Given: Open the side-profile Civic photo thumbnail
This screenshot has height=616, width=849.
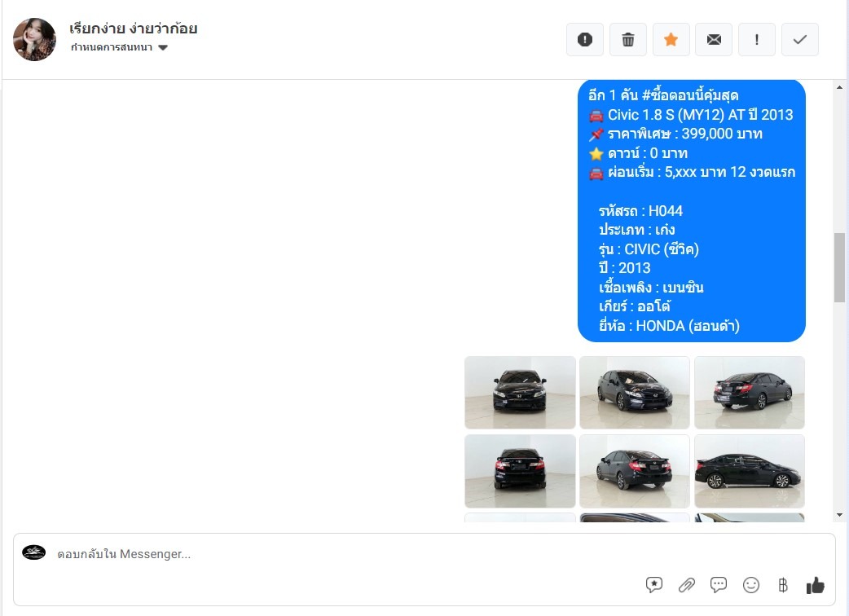Looking at the screenshot, I should 750,471.
